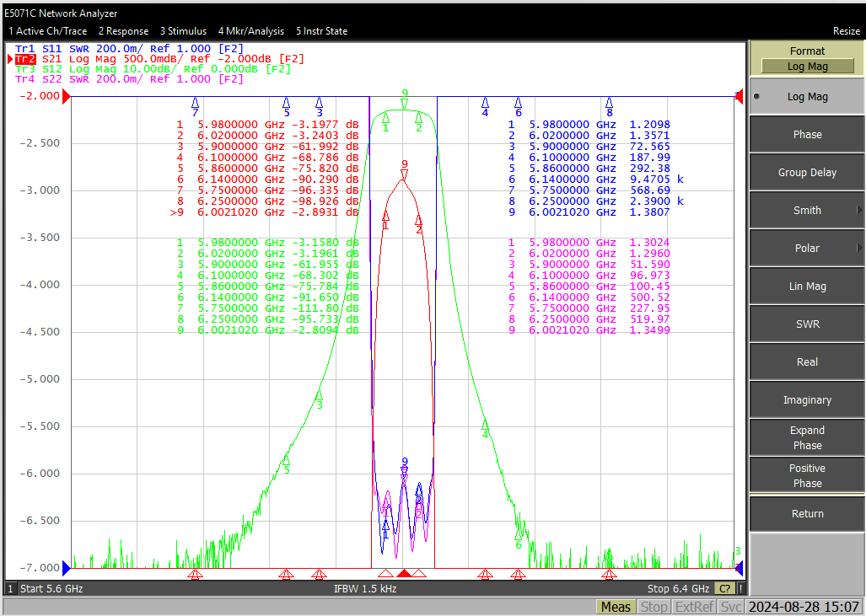This screenshot has height=616, width=866.
Task: Click the exclamation warning icon in status bar
Action: tap(740, 588)
